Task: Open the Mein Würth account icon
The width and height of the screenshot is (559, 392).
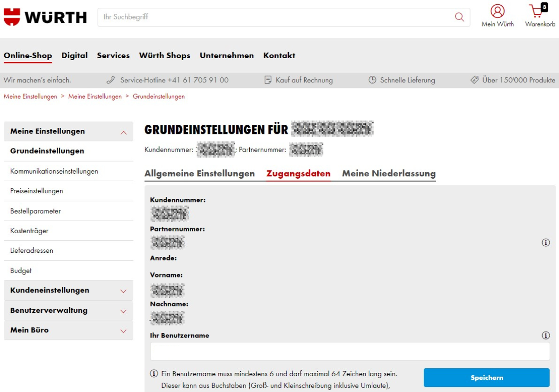Action: 498,11
